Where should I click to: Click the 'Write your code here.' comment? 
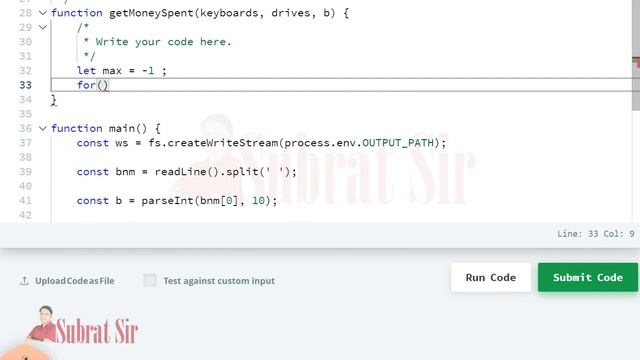pyautogui.click(x=163, y=42)
